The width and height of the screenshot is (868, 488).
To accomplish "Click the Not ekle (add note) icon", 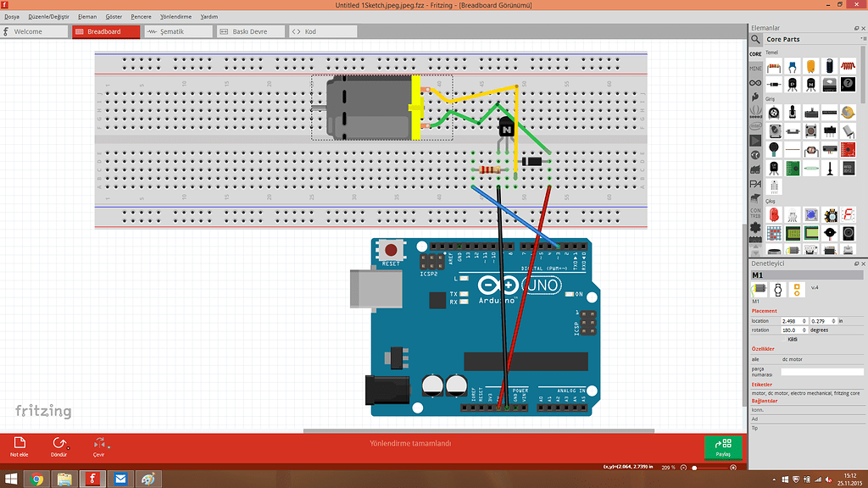I will coord(19,443).
